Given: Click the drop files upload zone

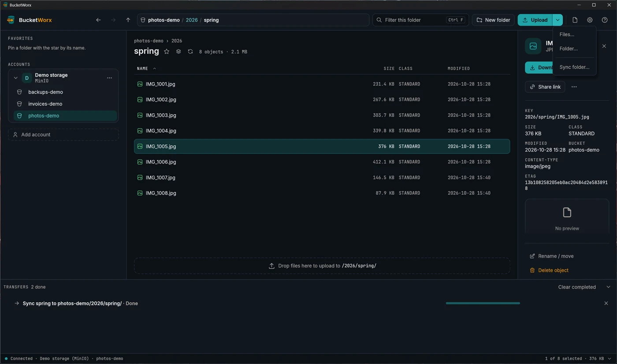Looking at the screenshot, I should tap(322, 266).
